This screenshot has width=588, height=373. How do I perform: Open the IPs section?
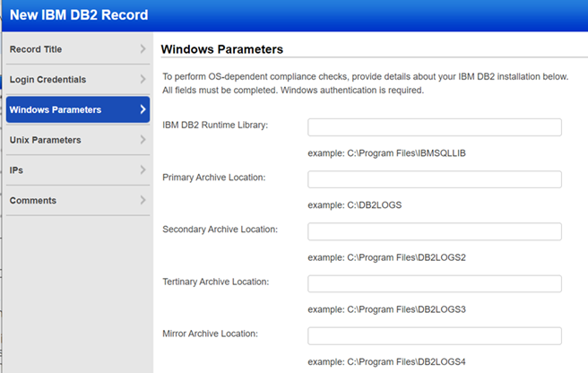coord(15,170)
